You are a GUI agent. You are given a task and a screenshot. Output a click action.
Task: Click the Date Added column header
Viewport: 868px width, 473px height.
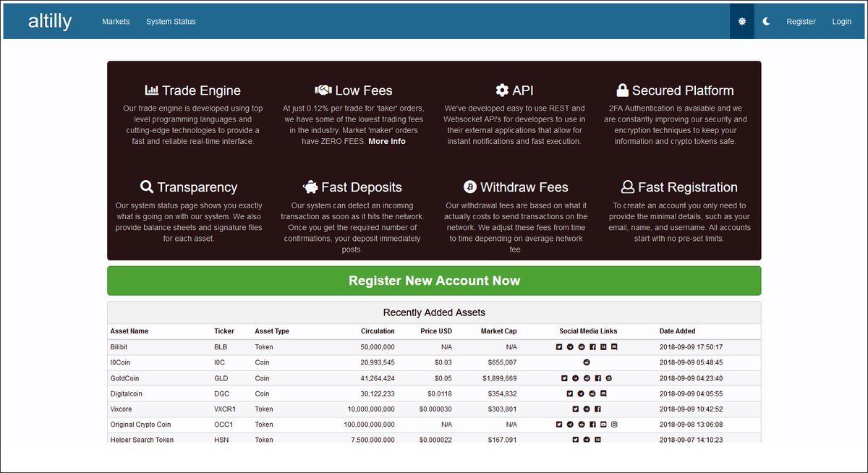click(x=677, y=331)
